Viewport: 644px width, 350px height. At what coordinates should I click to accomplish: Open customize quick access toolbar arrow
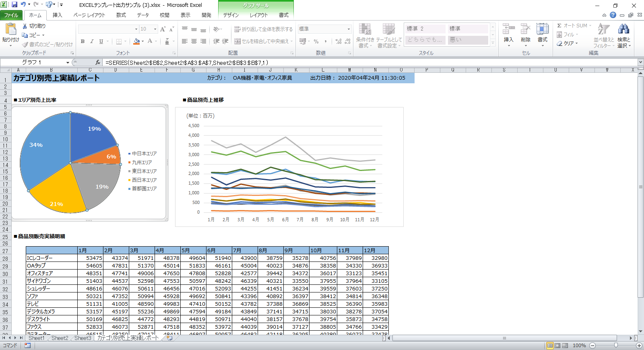tap(61, 5)
